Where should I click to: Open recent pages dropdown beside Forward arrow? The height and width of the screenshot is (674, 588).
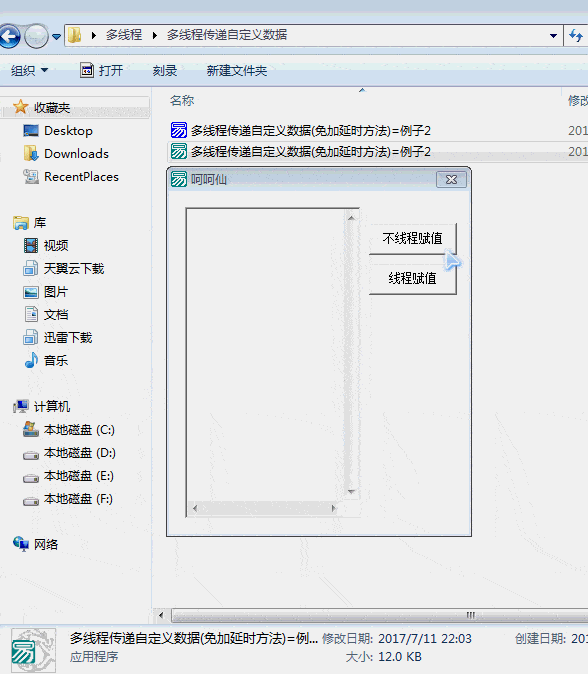coord(56,37)
